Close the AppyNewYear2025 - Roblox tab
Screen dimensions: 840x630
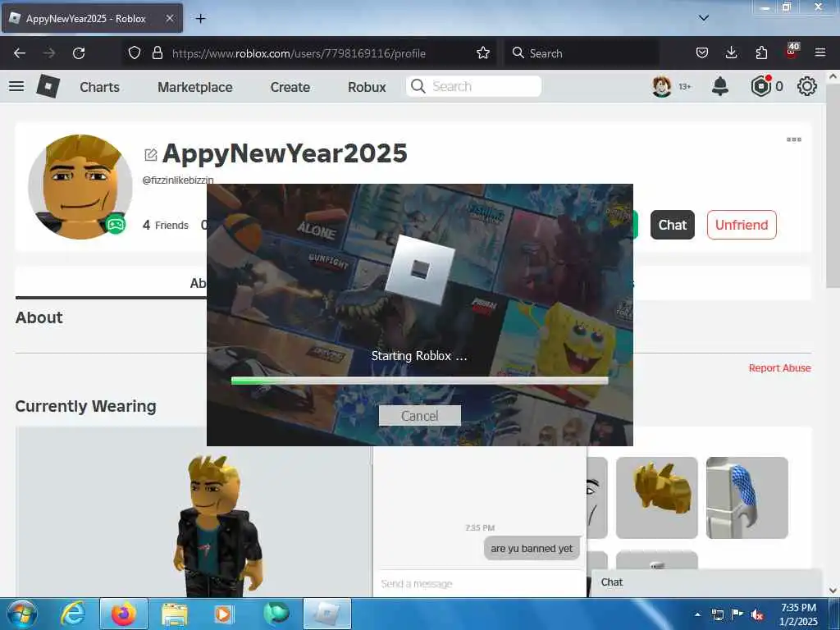[x=169, y=18]
